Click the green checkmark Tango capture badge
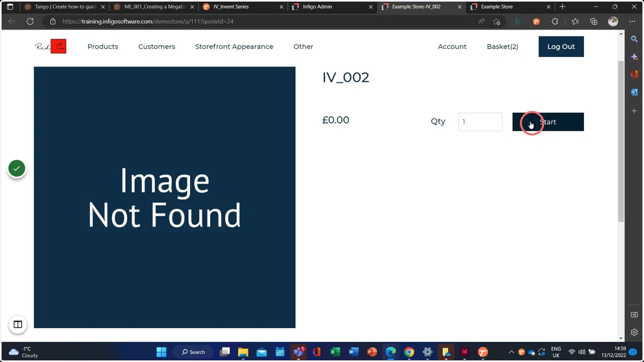Image resolution: width=644 pixels, height=362 pixels. tap(17, 168)
